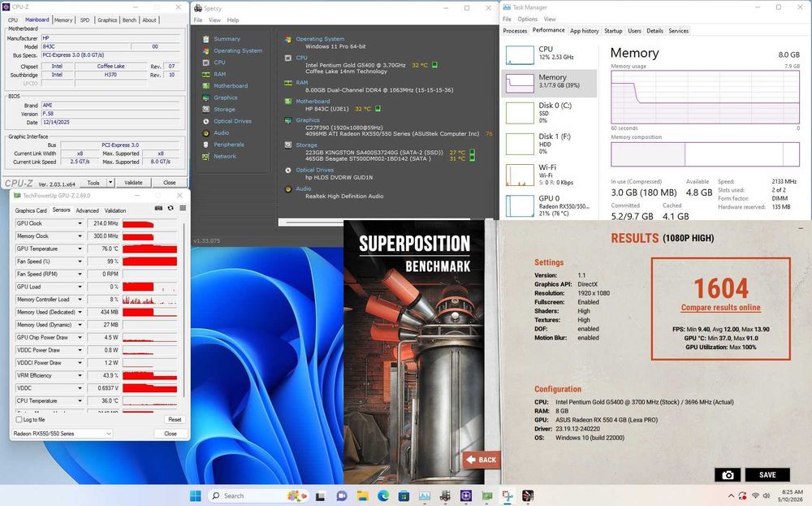Open the GPU Temperature sensor dropdown

[x=80, y=249]
